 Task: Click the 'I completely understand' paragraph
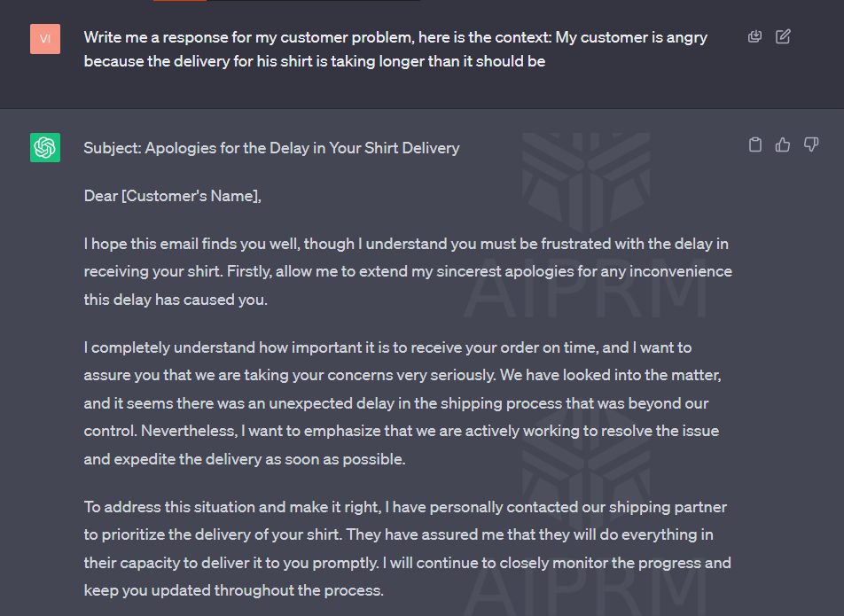[402, 403]
